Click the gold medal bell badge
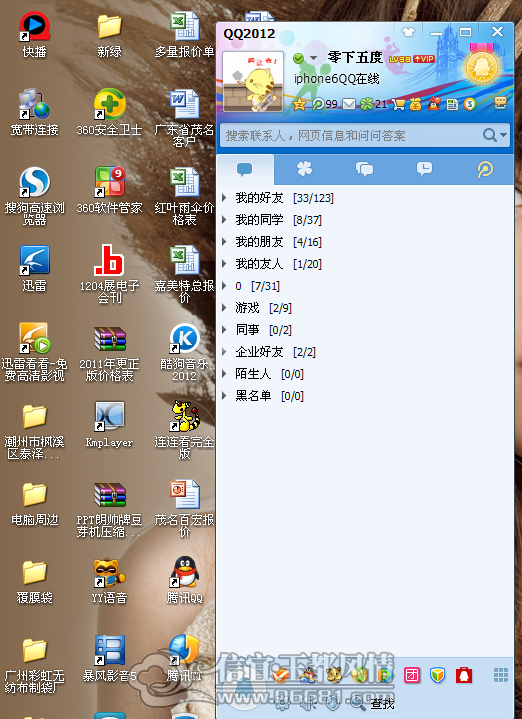Viewport: 522px width, 719px height. click(x=482, y=66)
